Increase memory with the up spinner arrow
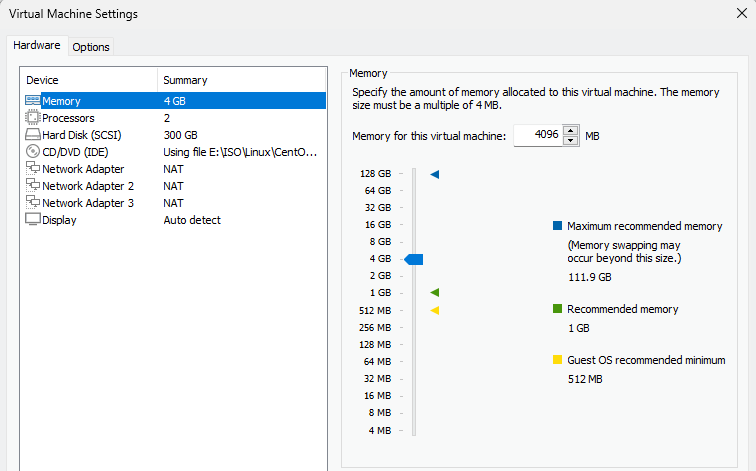756x471 pixels. [571, 130]
